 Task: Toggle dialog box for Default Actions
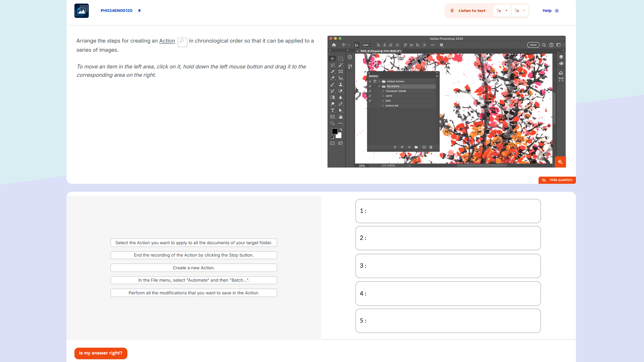(375, 82)
